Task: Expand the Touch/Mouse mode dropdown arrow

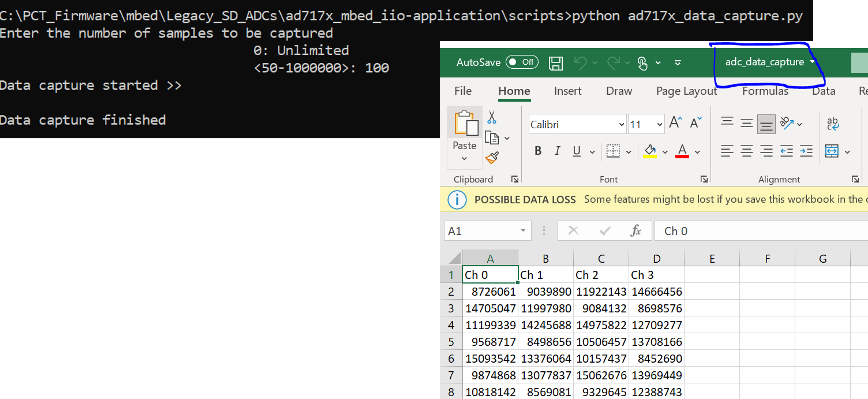Action: pos(658,63)
